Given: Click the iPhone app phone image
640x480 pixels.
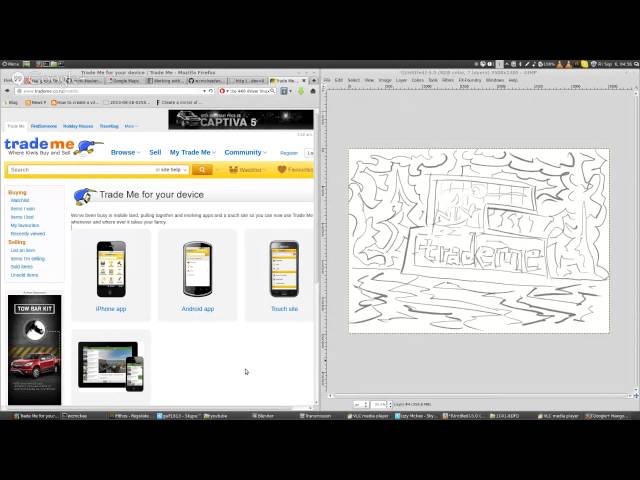Looking at the screenshot, I should click(x=111, y=268).
